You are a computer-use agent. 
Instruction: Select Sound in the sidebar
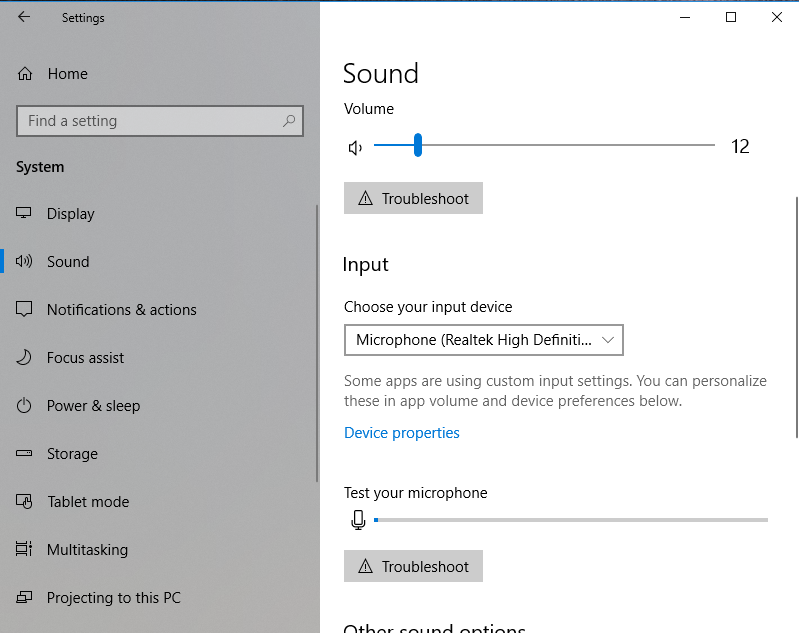point(68,262)
